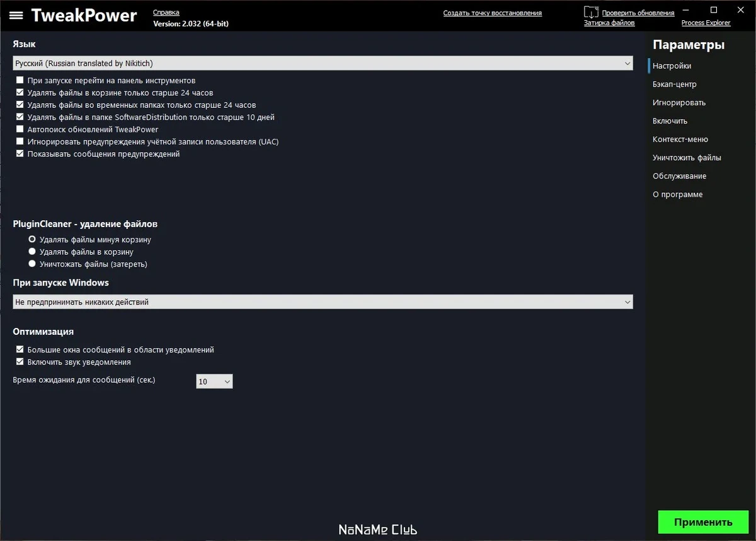Open the 'Уничтожить файлы' section

pos(687,158)
